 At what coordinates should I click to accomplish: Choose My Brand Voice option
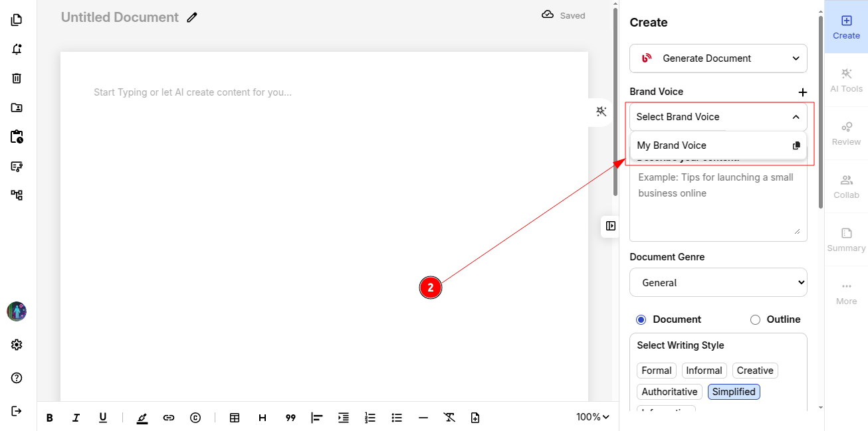coord(672,145)
